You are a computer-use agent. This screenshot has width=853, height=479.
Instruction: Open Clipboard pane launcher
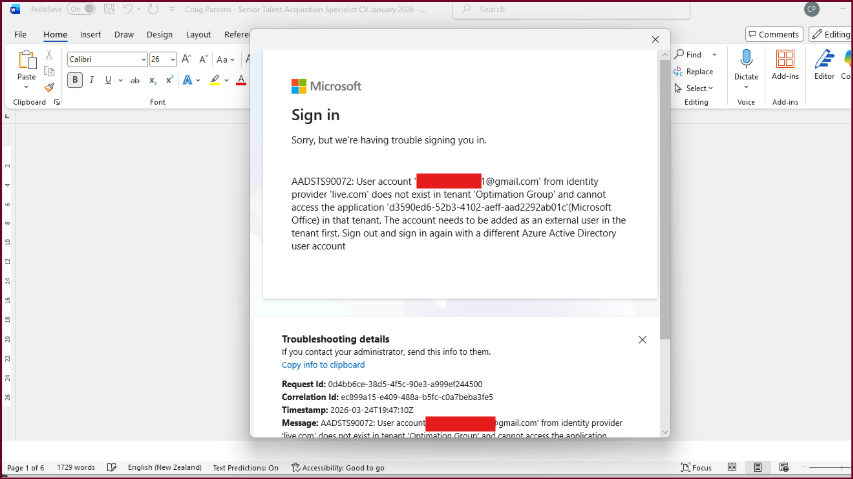click(57, 102)
